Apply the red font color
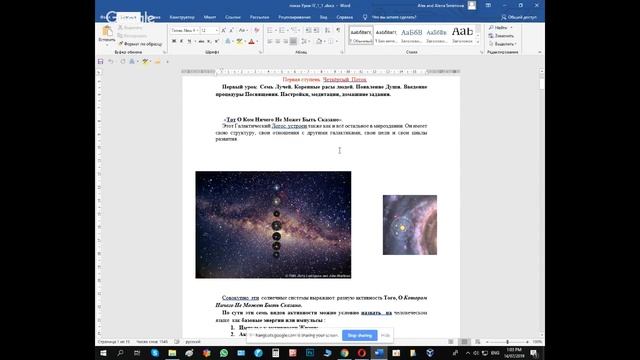The height and width of the screenshot is (360, 640). (251, 41)
